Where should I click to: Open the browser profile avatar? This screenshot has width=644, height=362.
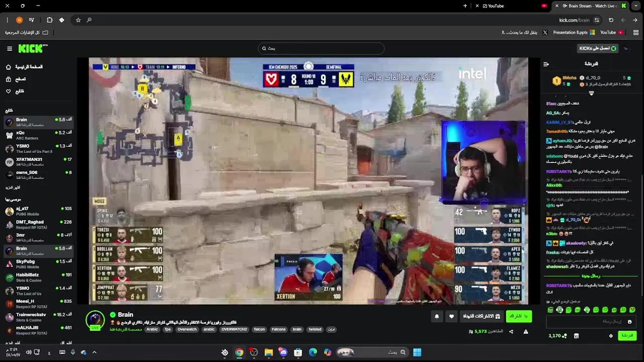(19, 20)
